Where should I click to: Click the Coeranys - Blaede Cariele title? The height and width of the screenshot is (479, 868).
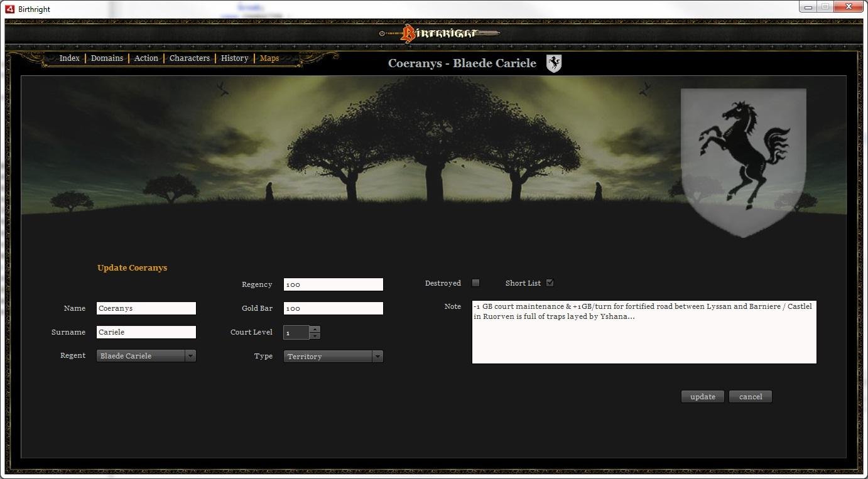pyautogui.click(x=462, y=63)
